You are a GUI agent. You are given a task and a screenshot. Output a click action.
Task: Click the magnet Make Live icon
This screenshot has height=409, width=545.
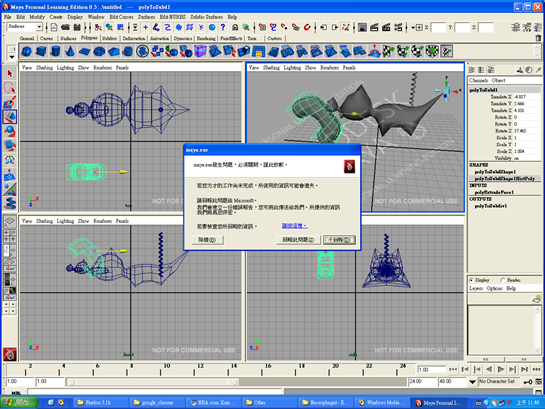coord(307,27)
